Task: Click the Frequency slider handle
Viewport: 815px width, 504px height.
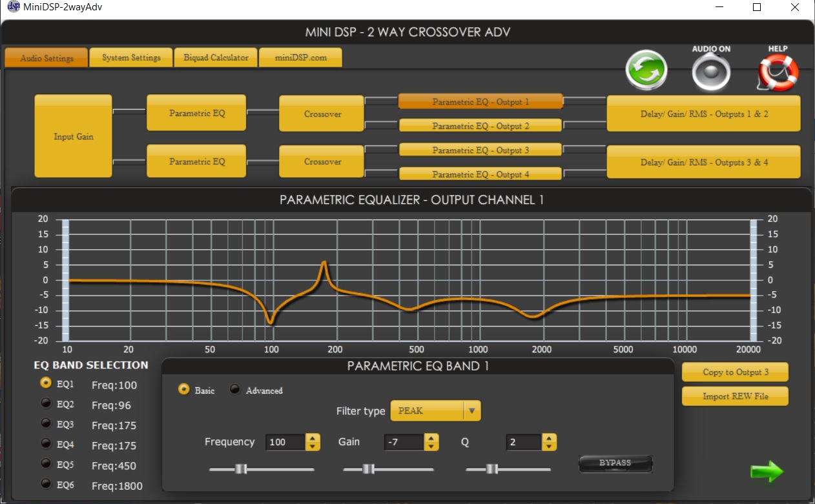Action: (241, 469)
